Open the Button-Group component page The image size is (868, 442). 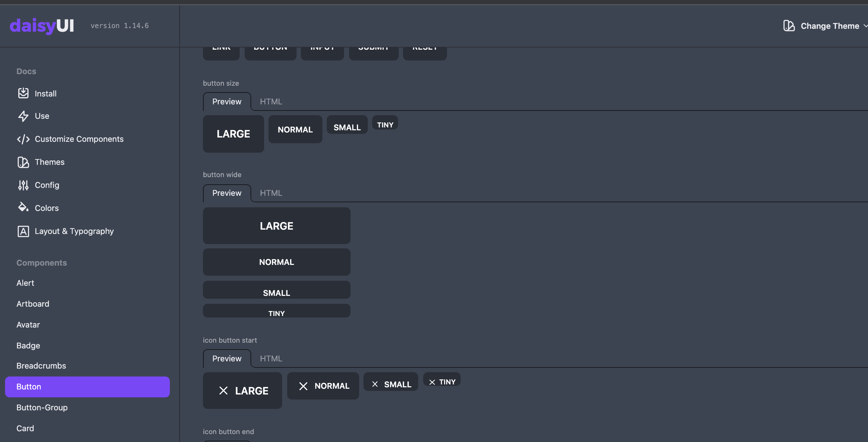coord(42,408)
